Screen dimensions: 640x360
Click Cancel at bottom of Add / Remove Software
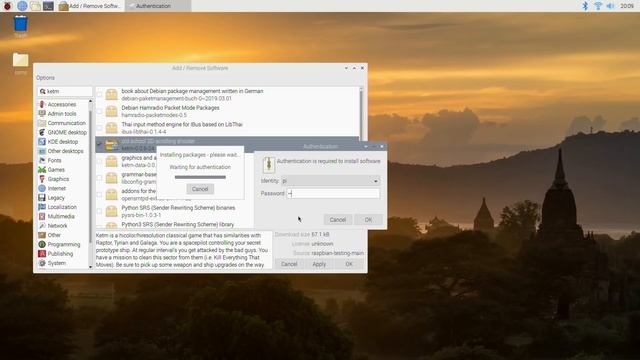289,264
